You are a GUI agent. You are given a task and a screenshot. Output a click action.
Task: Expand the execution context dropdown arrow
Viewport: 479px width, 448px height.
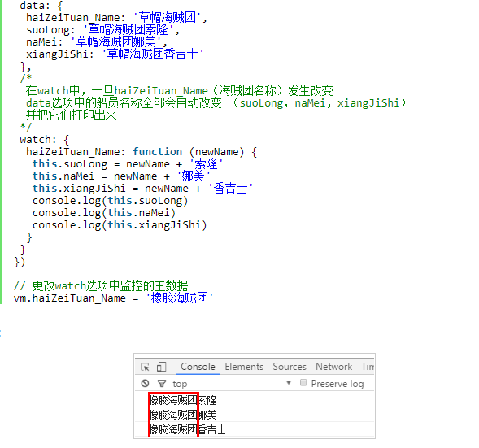coord(289,382)
